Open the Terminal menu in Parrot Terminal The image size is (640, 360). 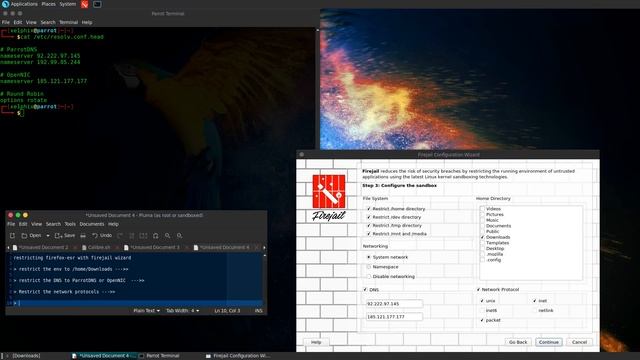[68, 22]
